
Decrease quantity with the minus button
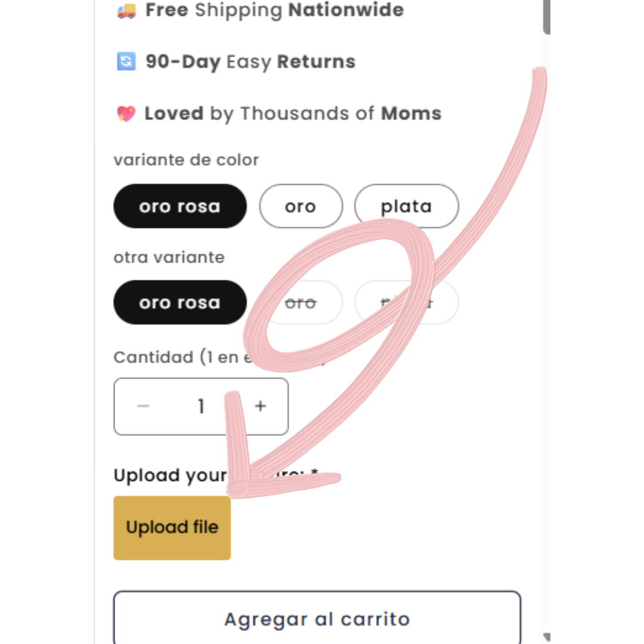click(x=143, y=406)
